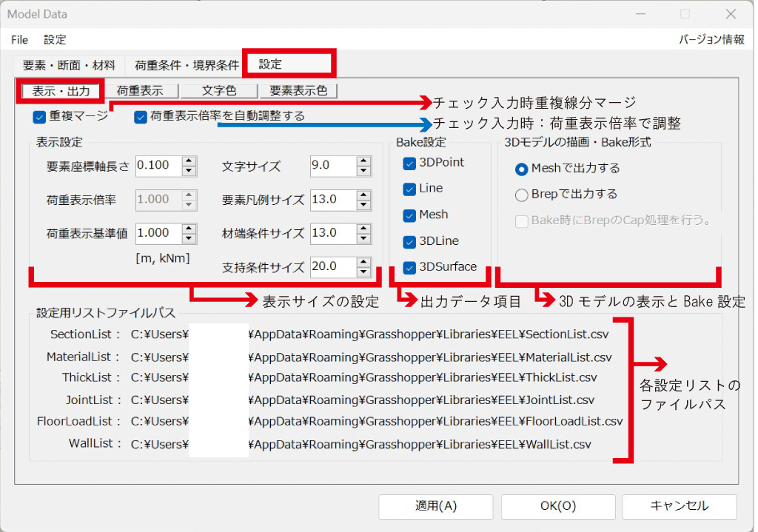Open the File menu
The image size is (758, 532).
tap(20, 40)
